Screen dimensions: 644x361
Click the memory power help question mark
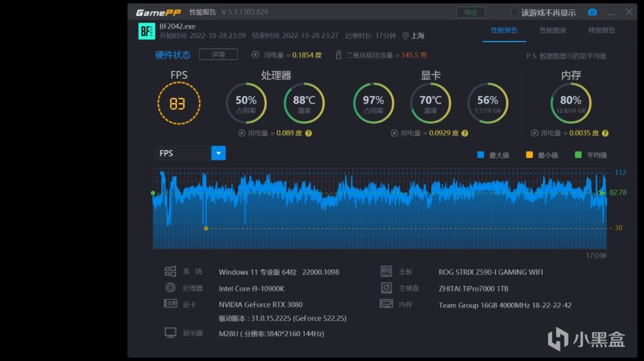click(x=605, y=133)
